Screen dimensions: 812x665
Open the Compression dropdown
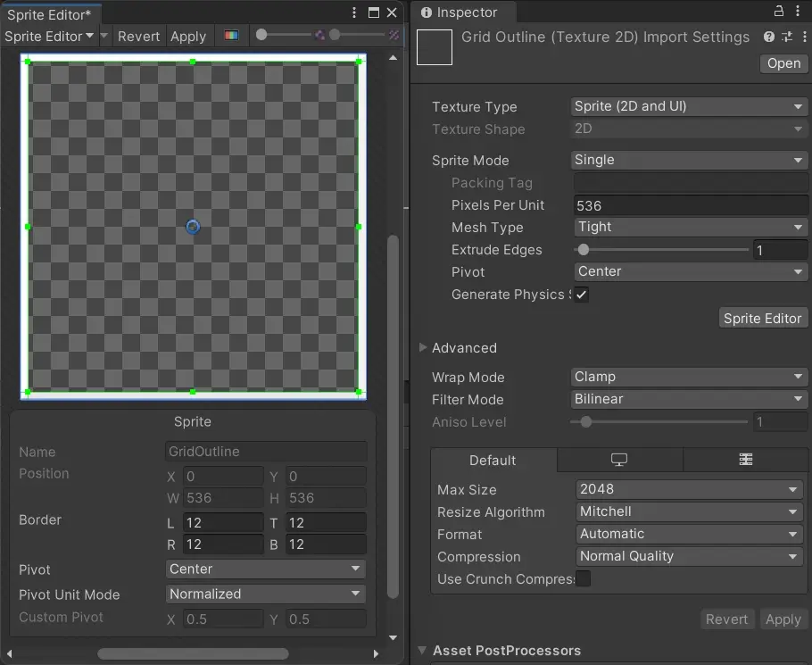tap(689, 556)
